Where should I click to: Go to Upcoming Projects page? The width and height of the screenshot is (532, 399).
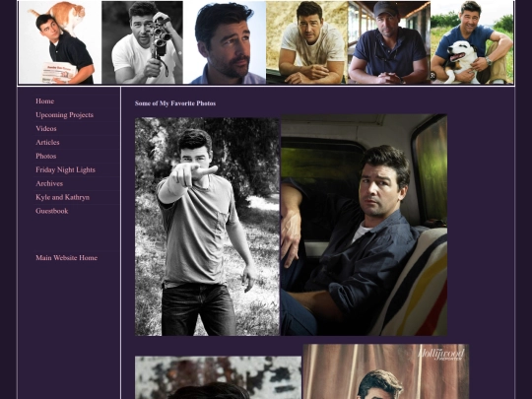click(64, 115)
